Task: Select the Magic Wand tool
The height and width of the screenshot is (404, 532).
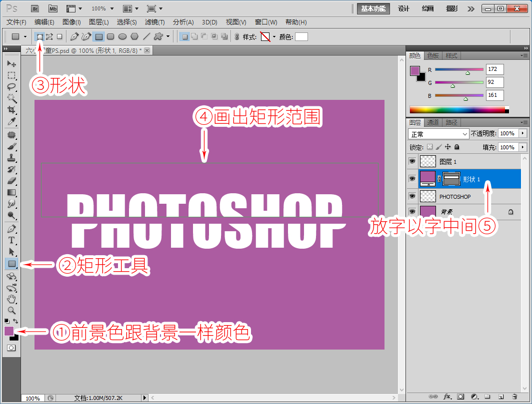Action: pyautogui.click(x=11, y=98)
